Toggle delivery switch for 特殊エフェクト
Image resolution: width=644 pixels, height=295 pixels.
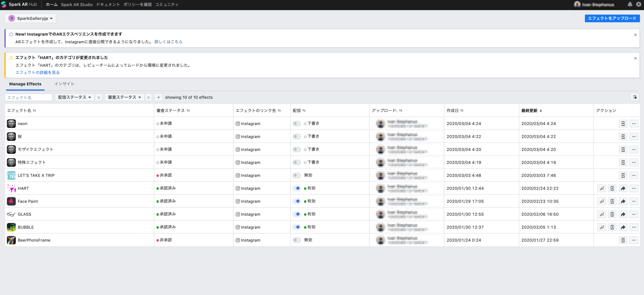coord(297,162)
